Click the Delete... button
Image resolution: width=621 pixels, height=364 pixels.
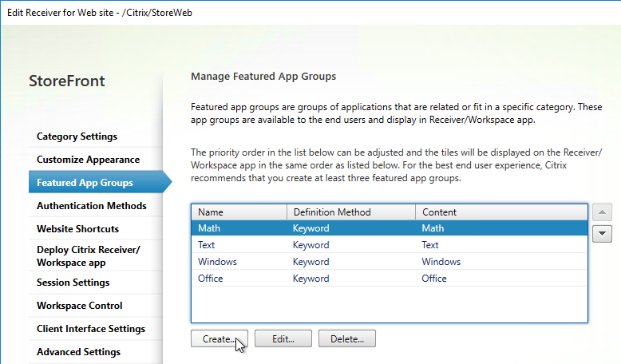pyautogui.click(x=347, y=338)
